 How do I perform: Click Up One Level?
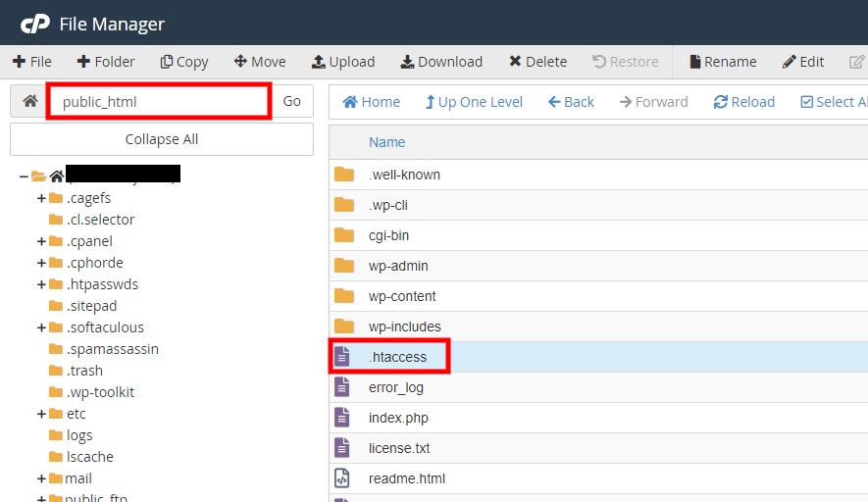click(474, 102)
